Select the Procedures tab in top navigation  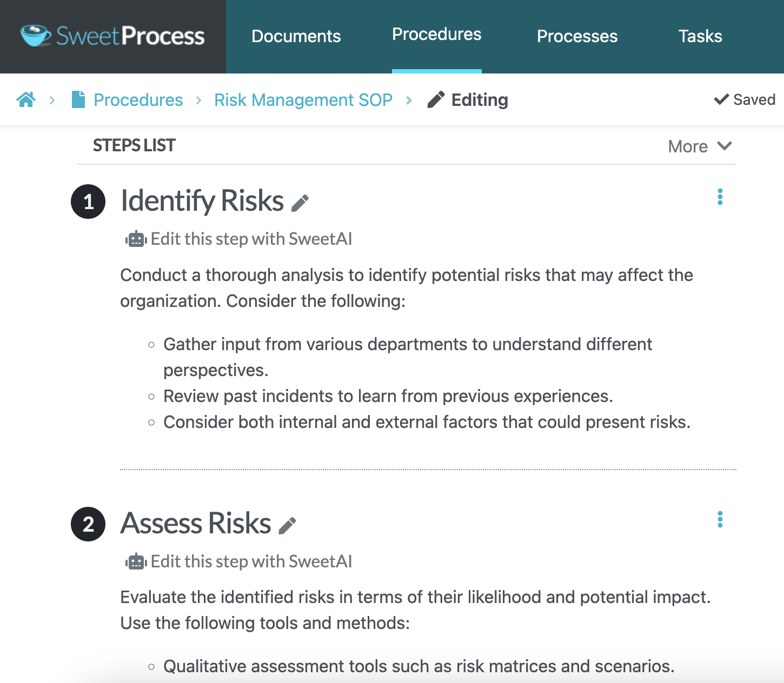(436, 35)
